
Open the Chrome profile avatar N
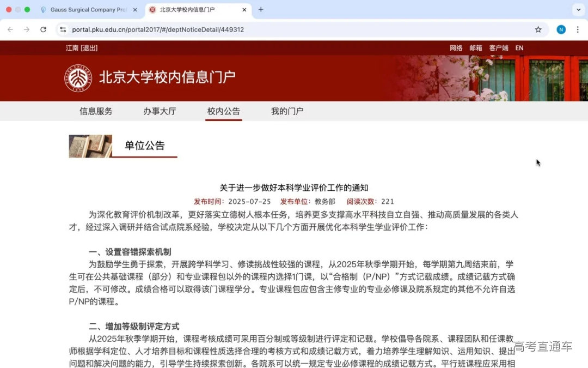tap(561, 29)
